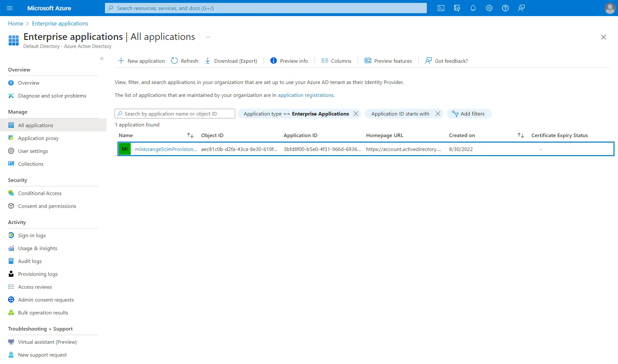
Task: Open application registrations link
Action: [x=305, y=95]
